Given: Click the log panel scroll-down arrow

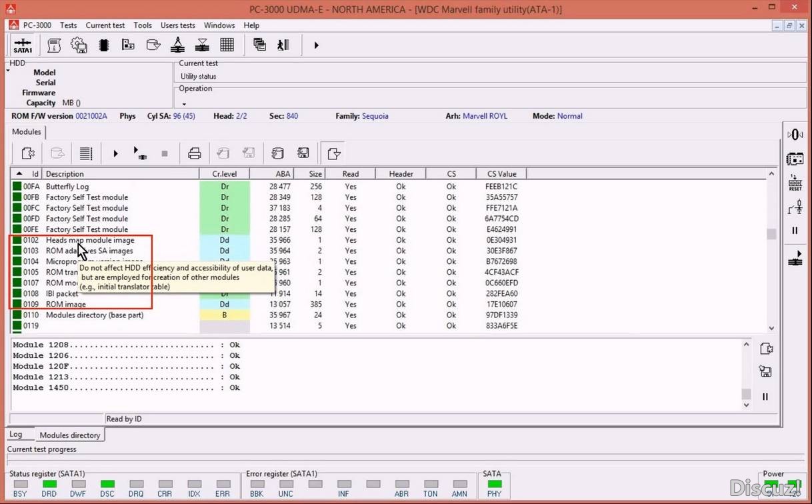Looking at the screenshot, I should click(746, 404).
